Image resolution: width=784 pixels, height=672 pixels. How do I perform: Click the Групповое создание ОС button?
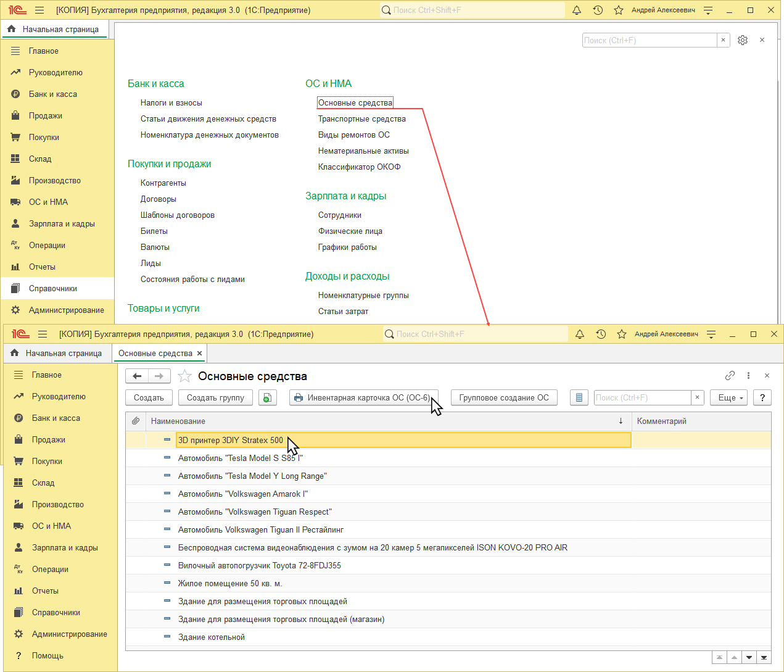pos(503,398)
